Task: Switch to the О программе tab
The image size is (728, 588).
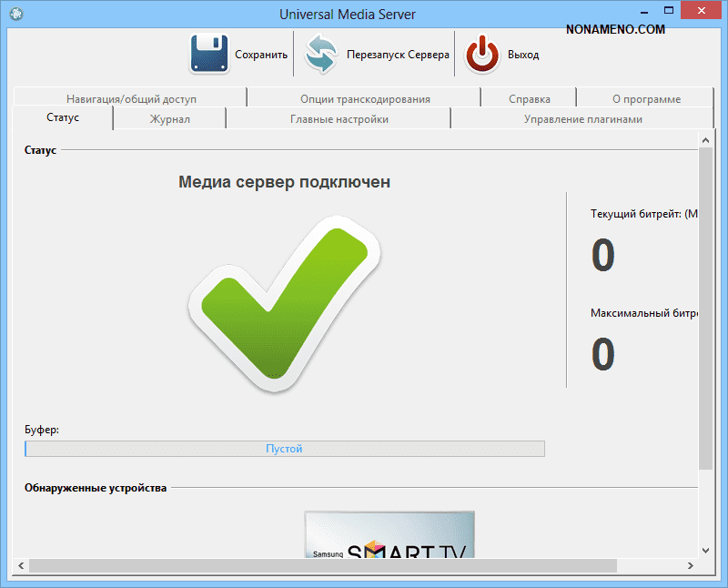Action: coord(646,98)
